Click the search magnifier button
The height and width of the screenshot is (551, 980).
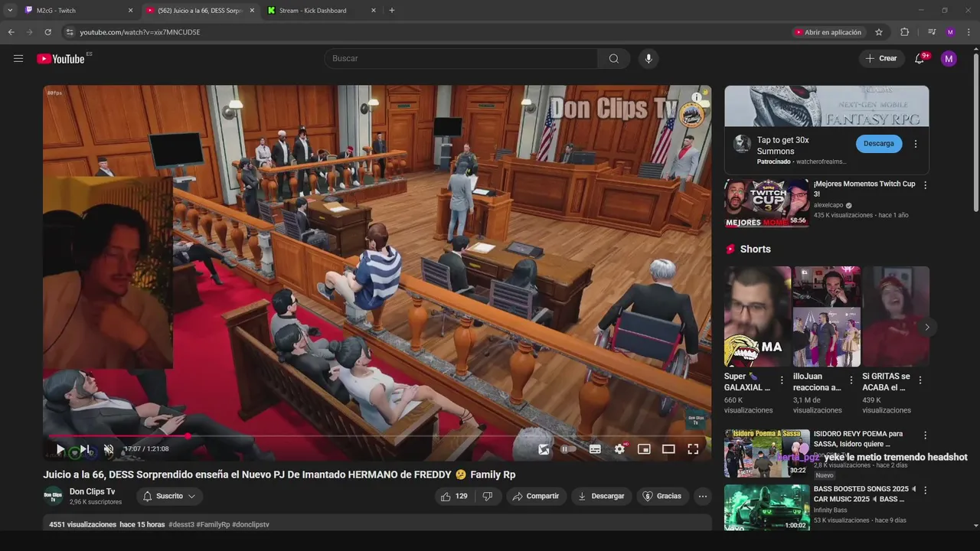tap(614, 58)
